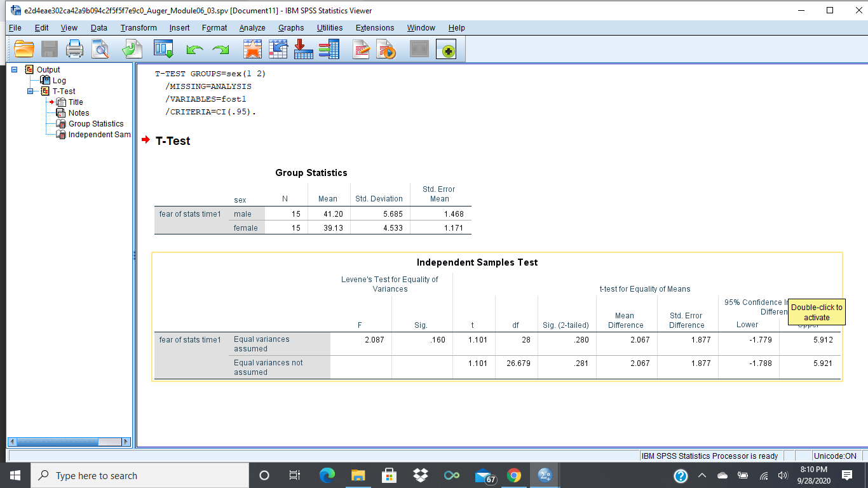The width and height of the screenshot is (868, 488).
Task: Open the Graphs menu
Action: click(290, 27)
